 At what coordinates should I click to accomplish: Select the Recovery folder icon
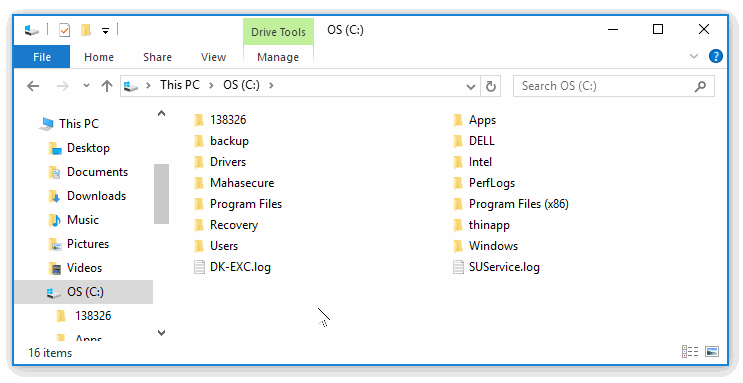[x=199, y=225]
